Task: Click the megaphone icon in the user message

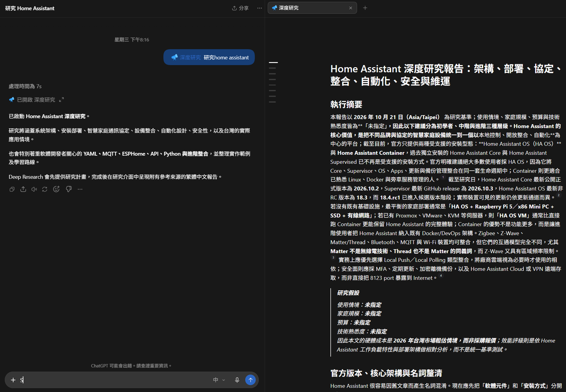Action: pos(174,57)
